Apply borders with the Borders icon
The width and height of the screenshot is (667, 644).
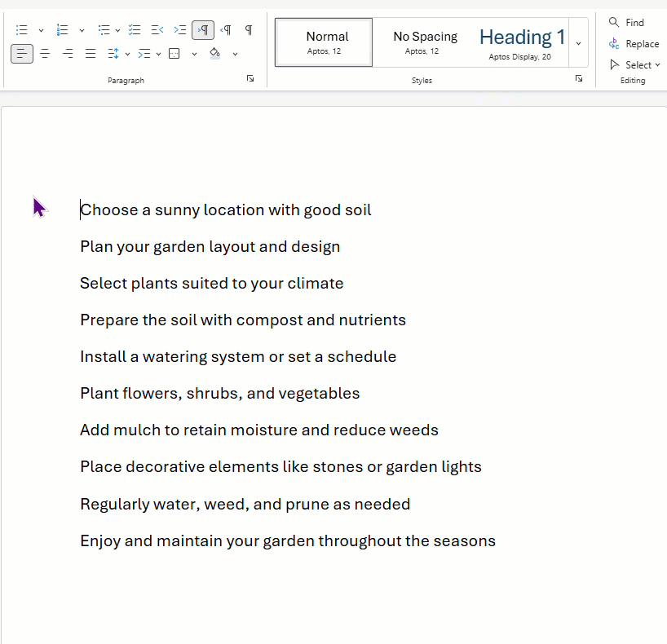174,54
